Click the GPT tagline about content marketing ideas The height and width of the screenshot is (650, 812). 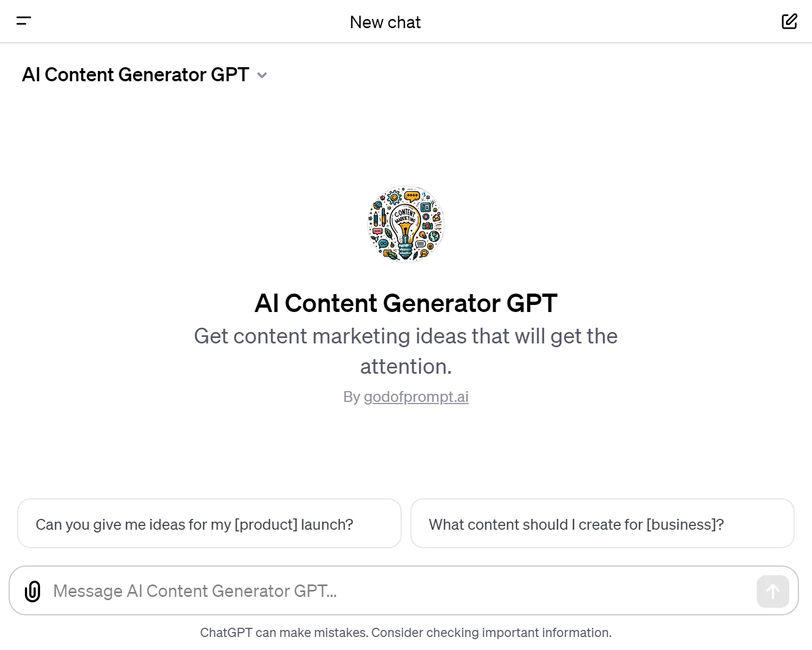[x=405, y=351]
